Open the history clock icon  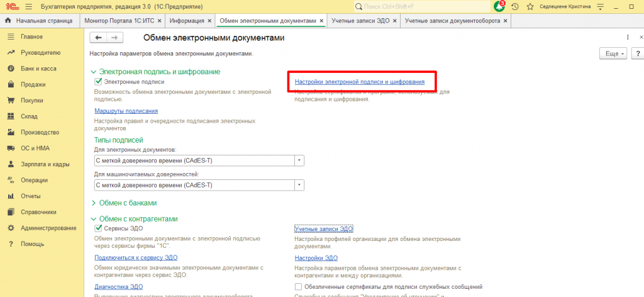(x=515, y=7)
